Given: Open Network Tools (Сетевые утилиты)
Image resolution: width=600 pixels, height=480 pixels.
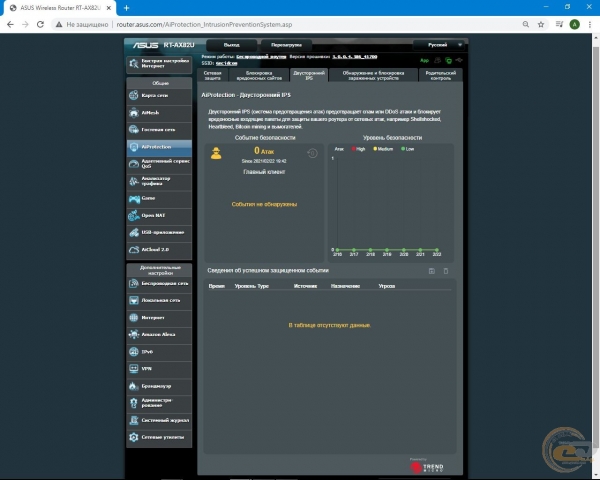Looking at the screenshot, I should pos(159,437).
